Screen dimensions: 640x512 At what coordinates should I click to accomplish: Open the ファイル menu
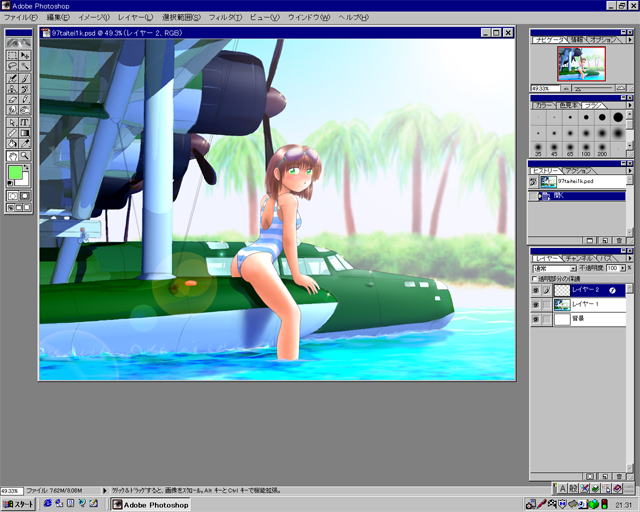point(20,18)
